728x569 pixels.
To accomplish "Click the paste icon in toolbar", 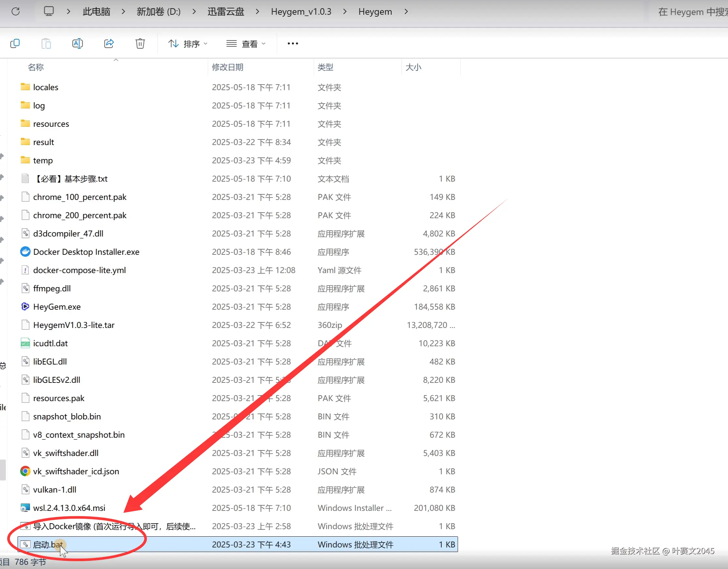I will 46,44.
